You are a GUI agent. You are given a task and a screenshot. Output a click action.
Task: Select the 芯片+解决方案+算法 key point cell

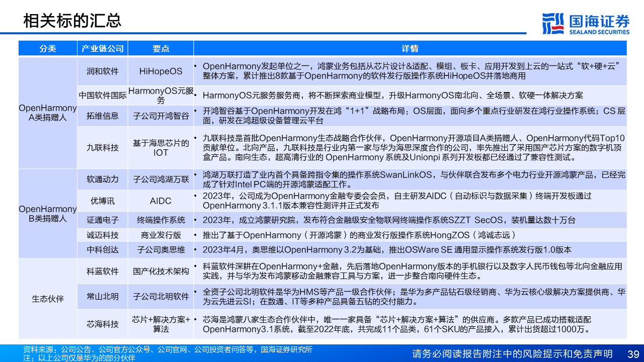(161, 324)
